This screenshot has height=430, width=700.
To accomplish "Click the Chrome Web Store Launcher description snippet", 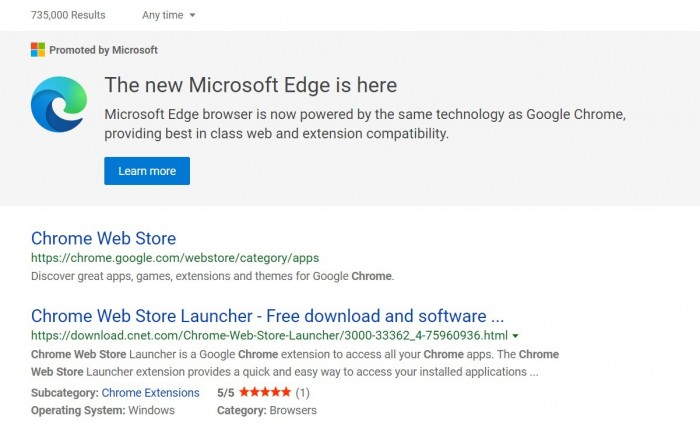I will [294, 363].
